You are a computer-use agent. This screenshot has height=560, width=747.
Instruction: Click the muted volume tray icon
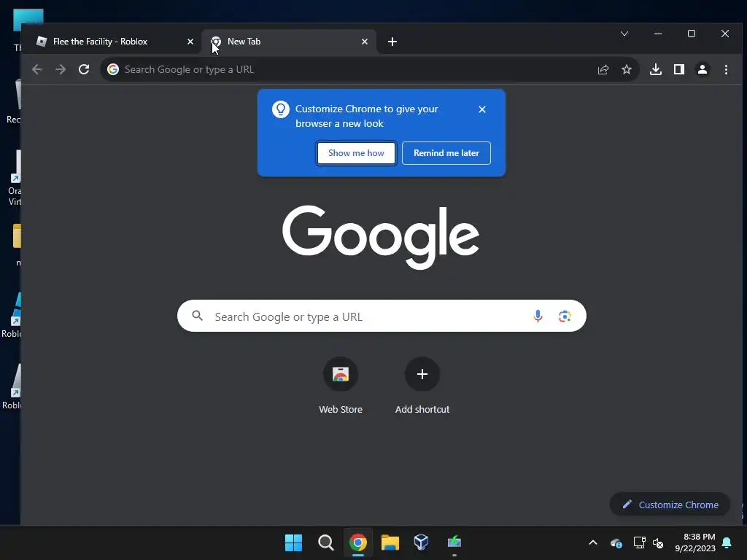tap(658, 542)
